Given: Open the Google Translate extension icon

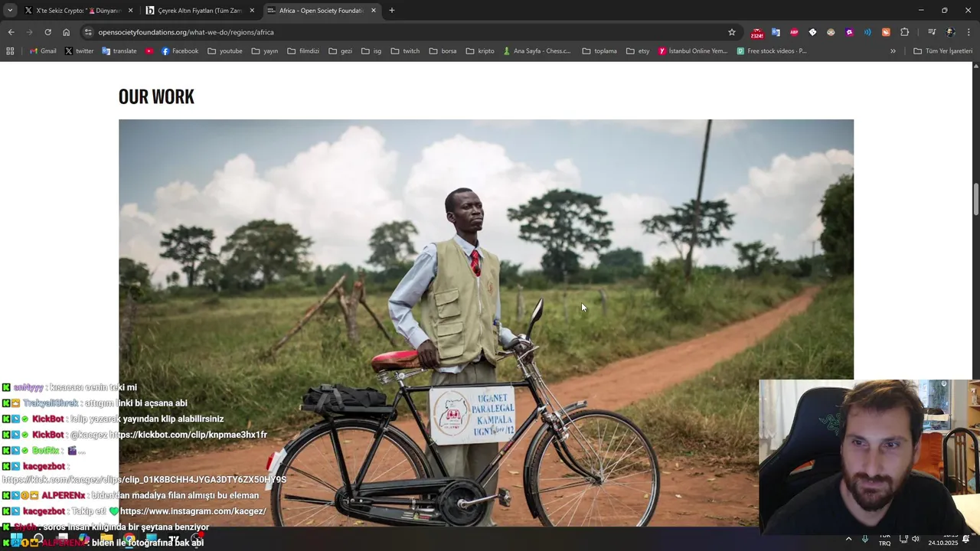Looking at the screenshot, I should tap(776, 32).
